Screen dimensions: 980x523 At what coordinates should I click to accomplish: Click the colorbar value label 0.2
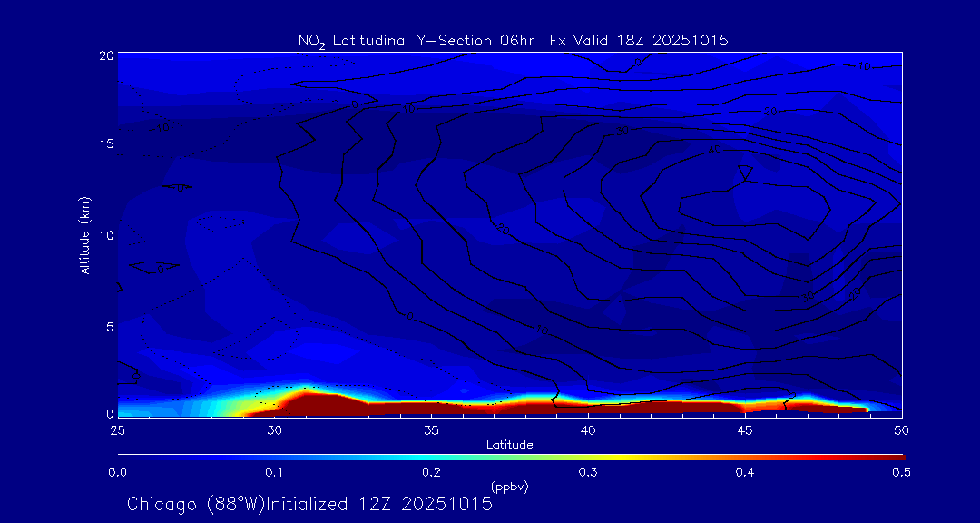(431, 473)
